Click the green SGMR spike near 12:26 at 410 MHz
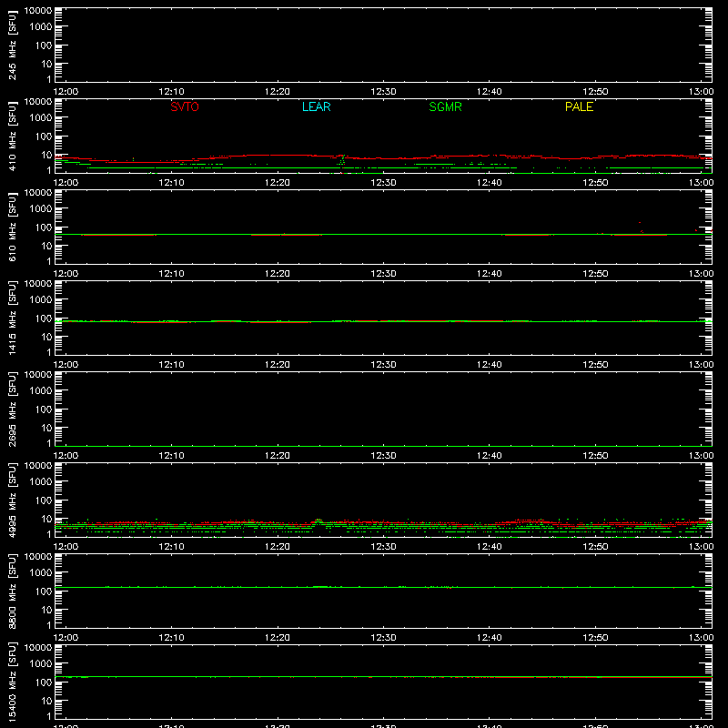The height and width of the screenshot is (728, 728). tap(342, 161)
